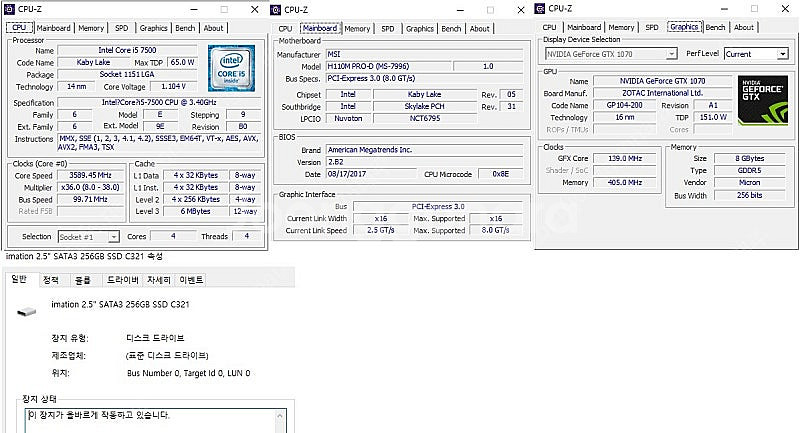Switch to CPU tab in Mainboard window
Viewport: 800px width, 433px height.
[x=286, y=29]
